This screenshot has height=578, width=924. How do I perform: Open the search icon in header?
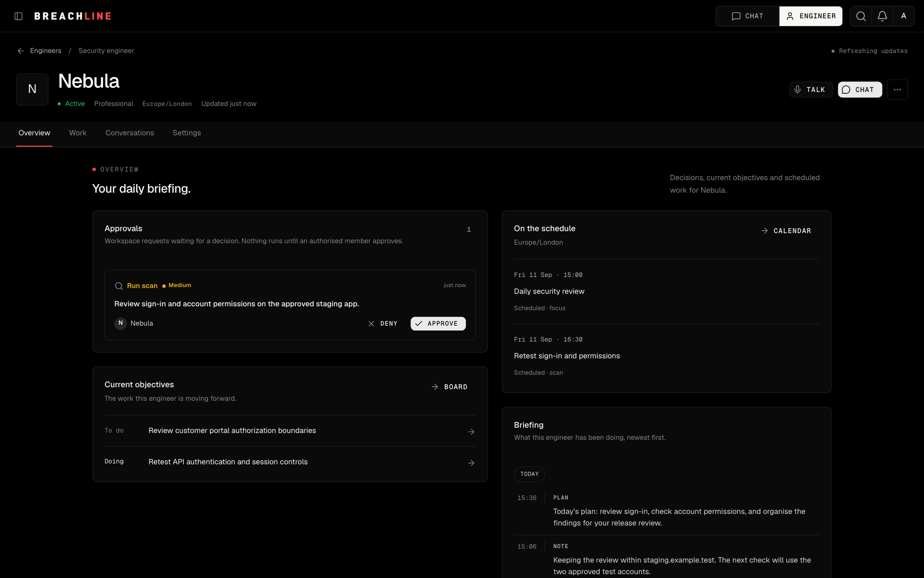click(x=861, y=16)
